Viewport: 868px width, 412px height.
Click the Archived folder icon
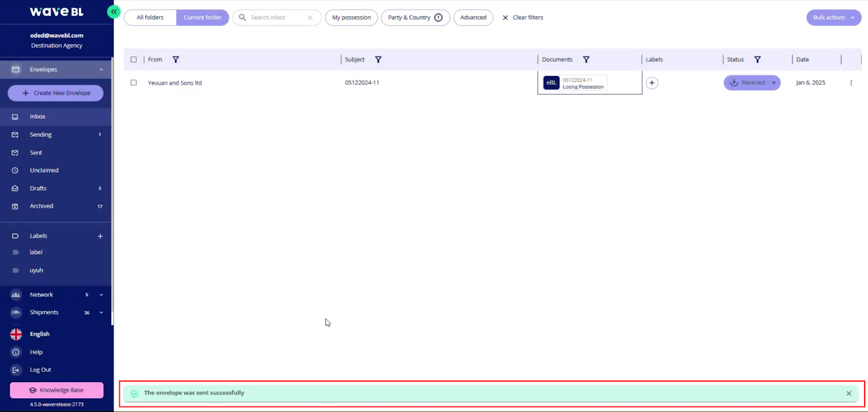pos(15,206)
